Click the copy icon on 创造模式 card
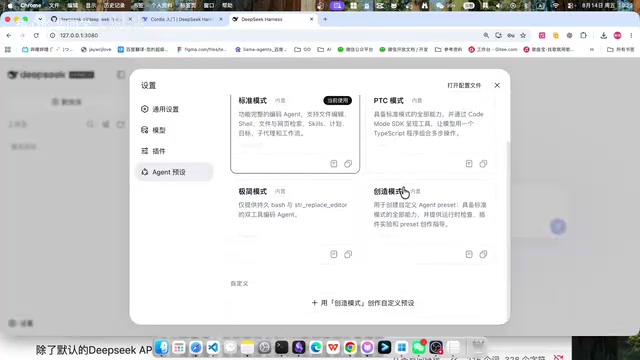 pos(483,254)
